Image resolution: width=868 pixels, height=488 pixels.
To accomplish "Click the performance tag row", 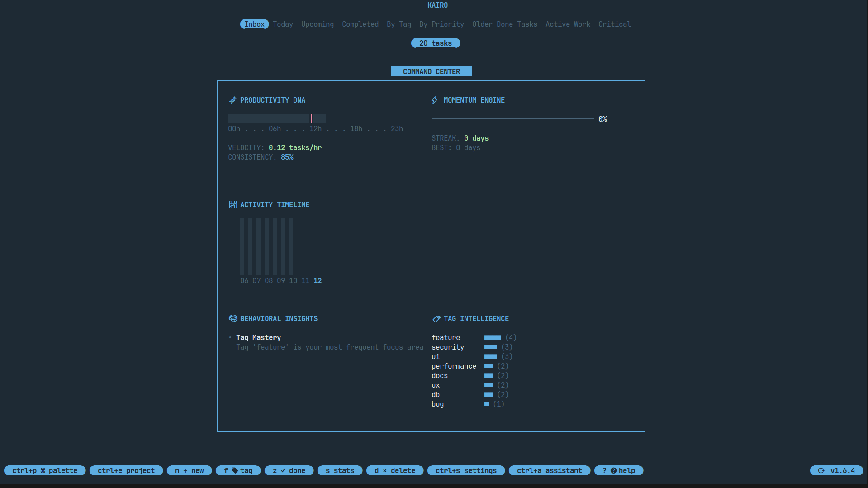I will click(470, 366).
